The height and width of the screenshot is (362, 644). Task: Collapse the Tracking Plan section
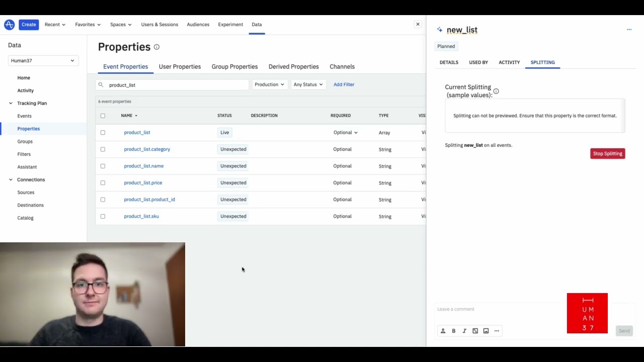click(x=11, y=103)
